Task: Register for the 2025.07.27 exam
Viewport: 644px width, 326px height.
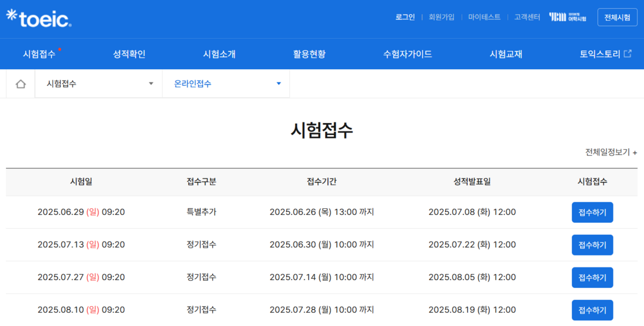Action: [592, 278]
